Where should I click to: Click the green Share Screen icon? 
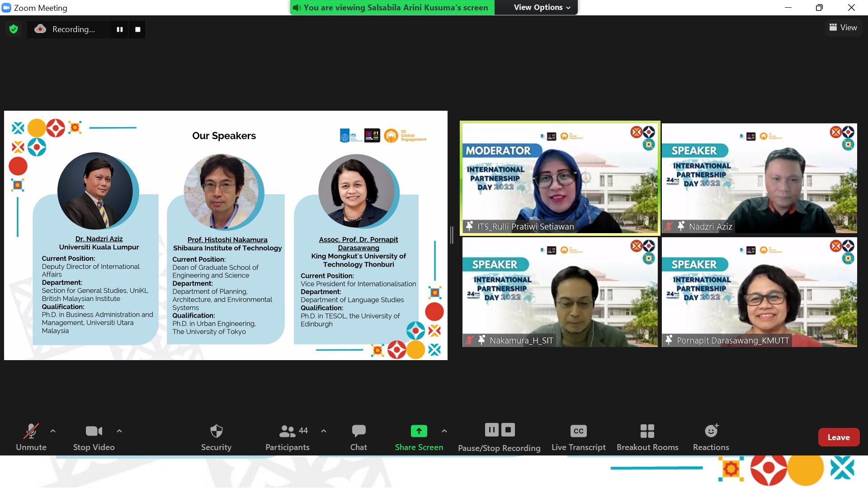[419, 431]
